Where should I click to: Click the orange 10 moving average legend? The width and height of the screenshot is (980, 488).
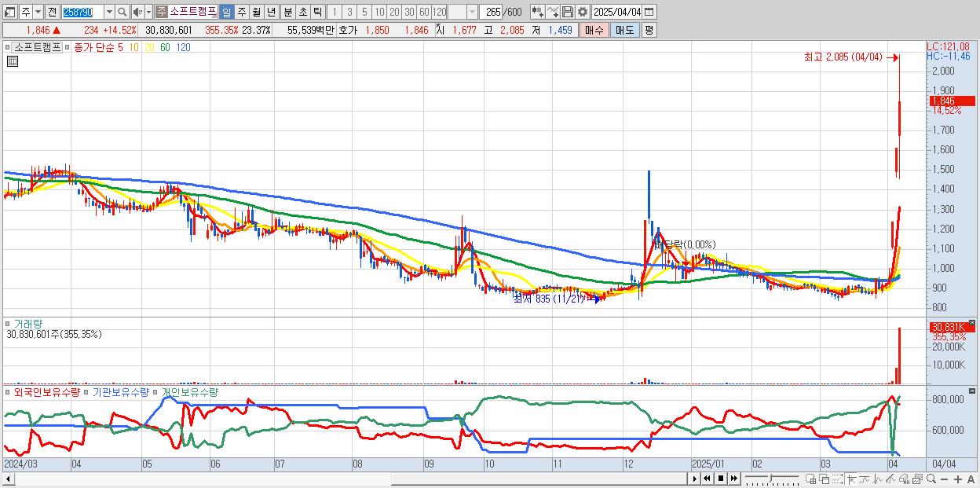coord(135,47)
